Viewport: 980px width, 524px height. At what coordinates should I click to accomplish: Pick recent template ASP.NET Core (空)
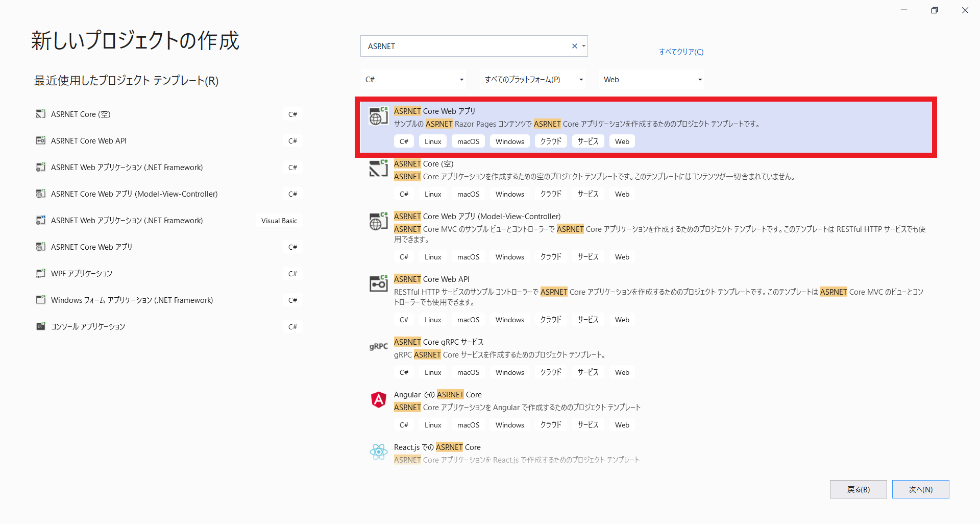point(81,114)
